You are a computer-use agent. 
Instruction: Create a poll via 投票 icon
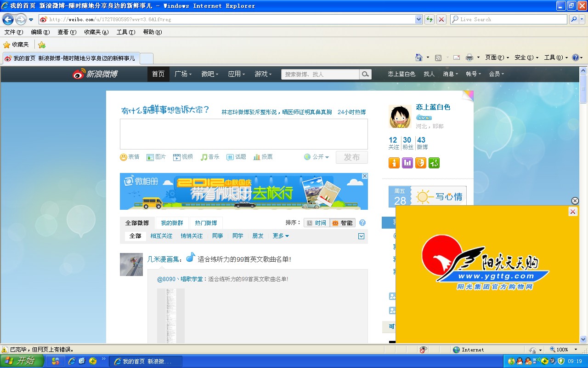point(263,157)
